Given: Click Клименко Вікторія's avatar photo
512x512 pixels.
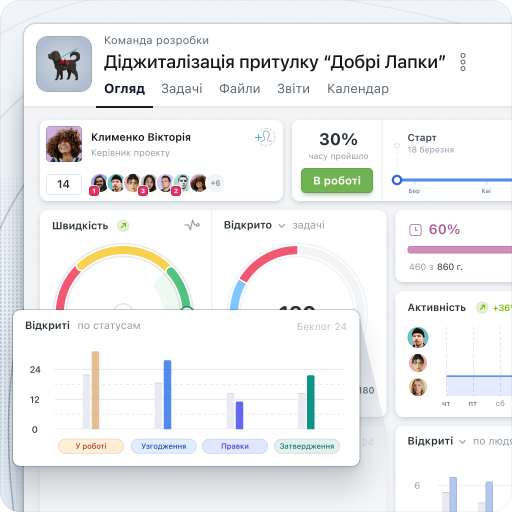Looking at the screenshot, I should [64, 144].
